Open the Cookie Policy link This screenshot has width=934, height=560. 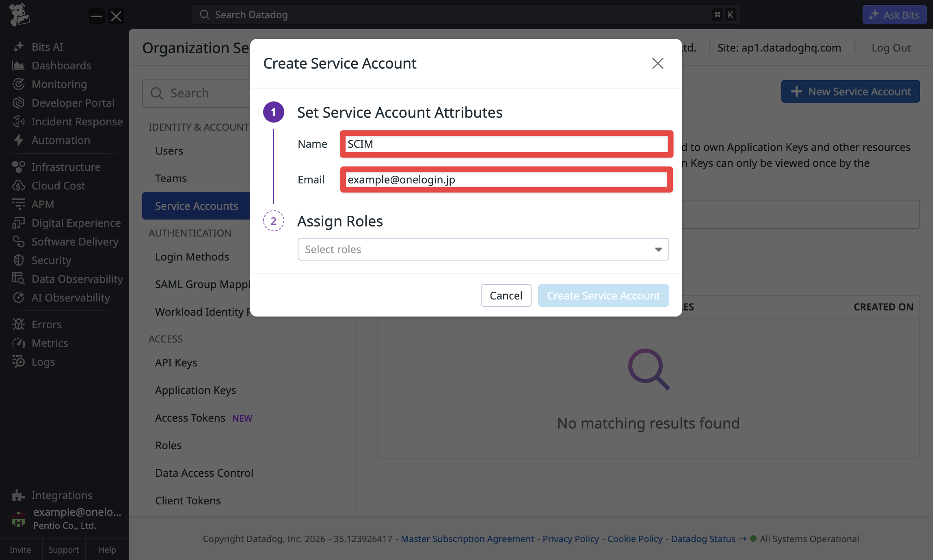(635, 539)
